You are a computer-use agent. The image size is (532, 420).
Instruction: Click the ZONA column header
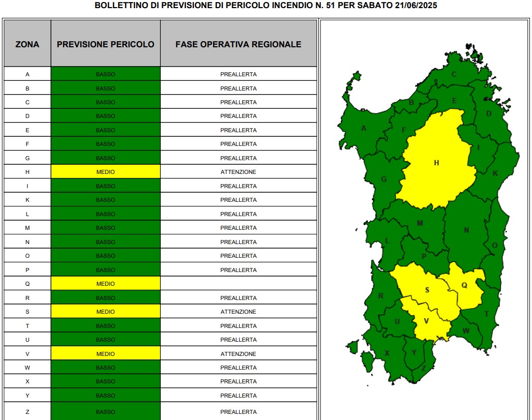27,44
